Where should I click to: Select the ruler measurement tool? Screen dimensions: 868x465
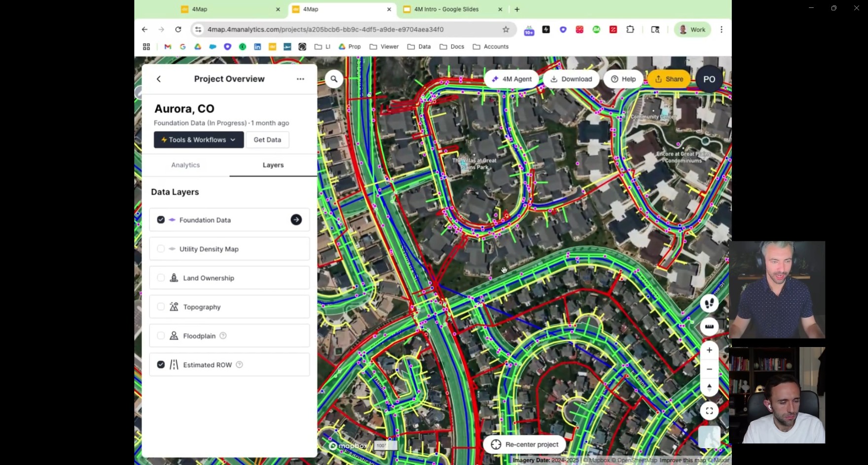coord(709,326)
